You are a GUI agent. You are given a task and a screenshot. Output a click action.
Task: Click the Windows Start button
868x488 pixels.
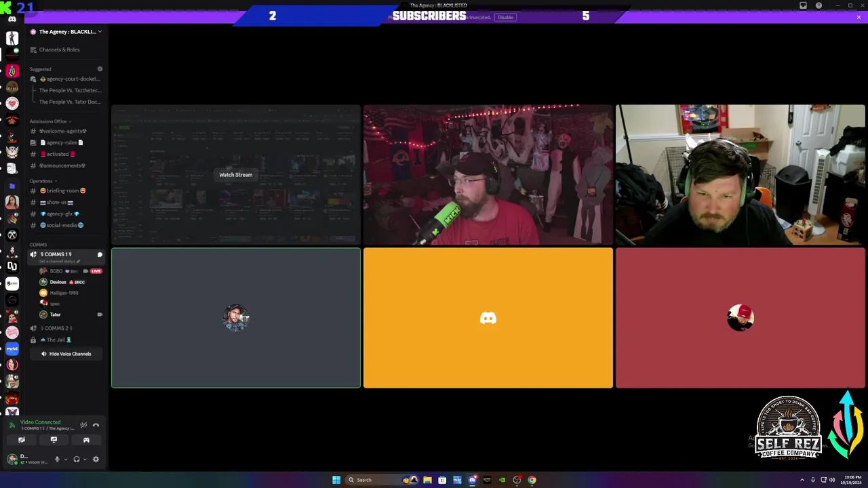[336, 480]
